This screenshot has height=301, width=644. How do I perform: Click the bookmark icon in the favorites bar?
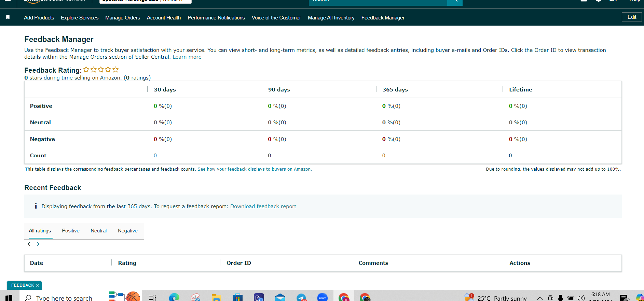8,17
